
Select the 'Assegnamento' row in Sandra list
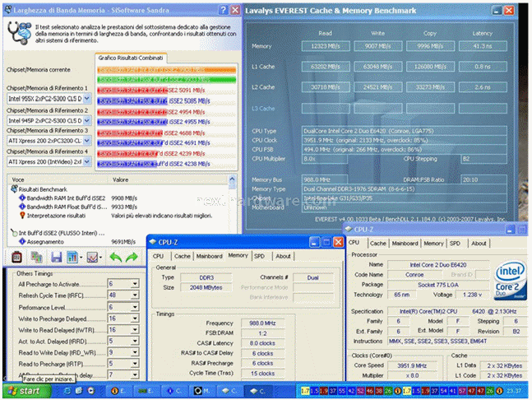coord(45,242)
